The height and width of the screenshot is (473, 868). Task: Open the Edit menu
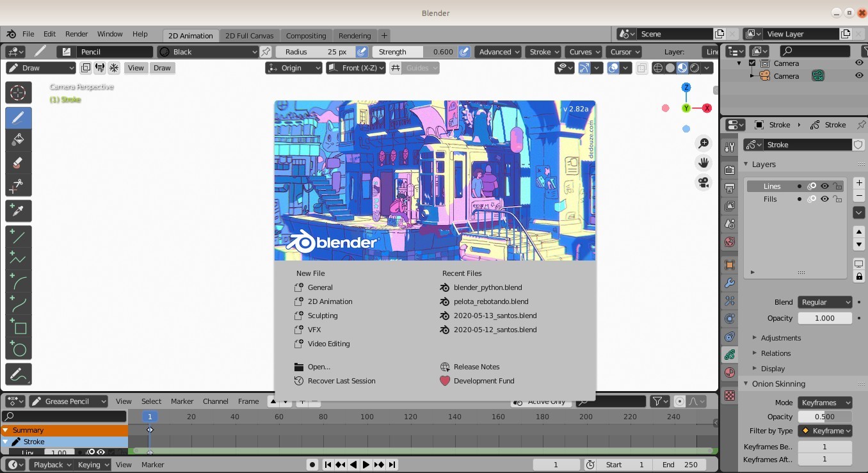tap(49, 34)
